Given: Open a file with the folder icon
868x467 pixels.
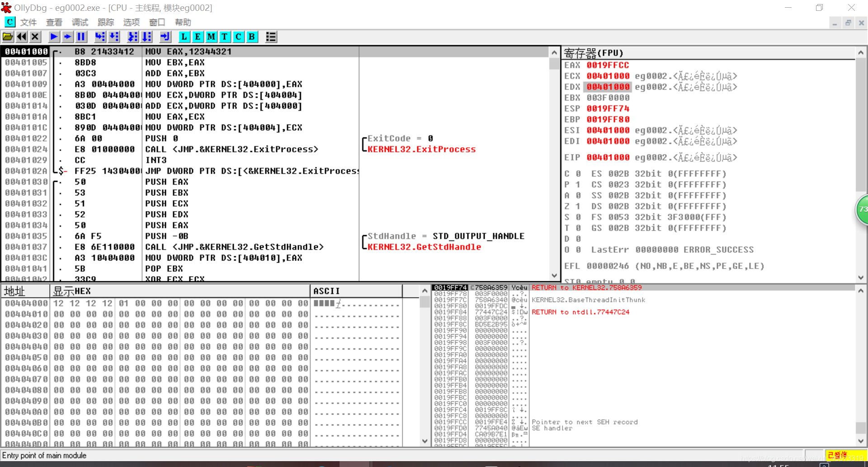Looking at the screenshot, I should pos(8,37).
